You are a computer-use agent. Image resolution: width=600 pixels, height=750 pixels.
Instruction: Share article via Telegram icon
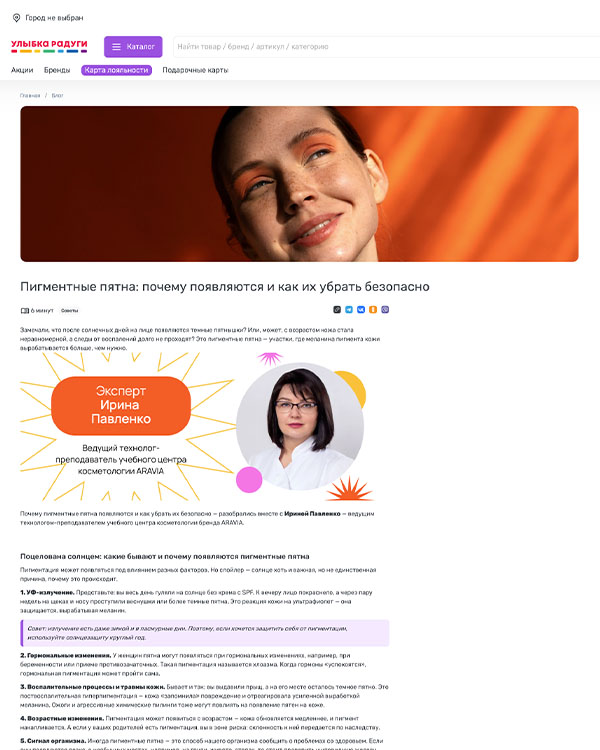click(x=349, y=310)
